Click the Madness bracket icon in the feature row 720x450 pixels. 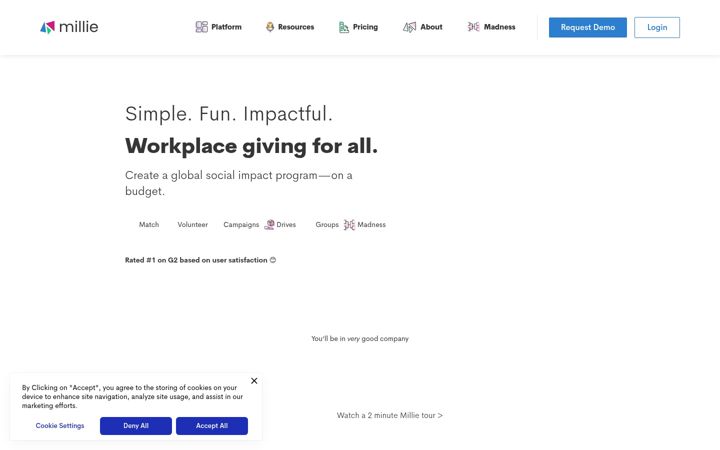click(349, 225)
